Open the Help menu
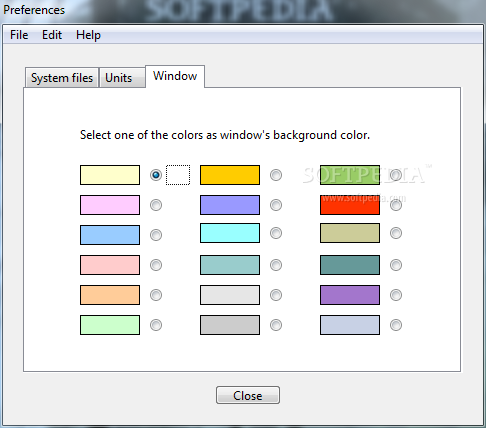The height and width of the screenshot is (428, 486). (x=88, y=35)
